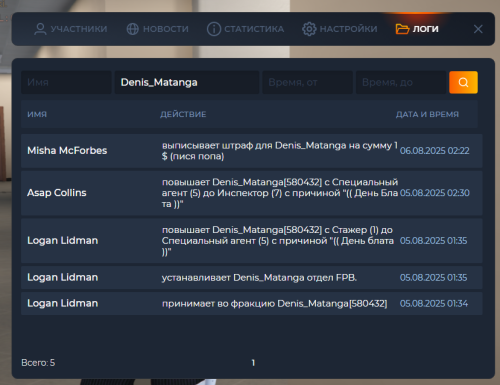Click the Действие column header
The image size is (500, 385).
[x=183, y=114]
